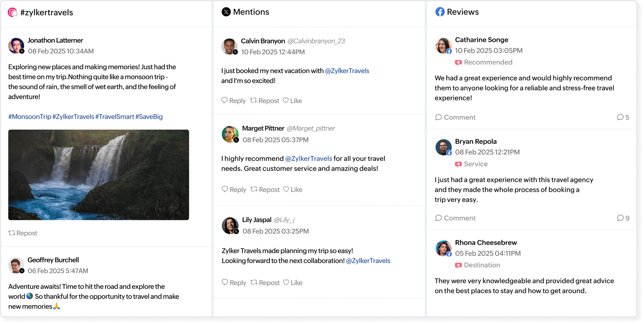Click Catharine Songe's profile picture
Image resolution: width=644 pixels, height=324 pixels.
tap(444, 45)
